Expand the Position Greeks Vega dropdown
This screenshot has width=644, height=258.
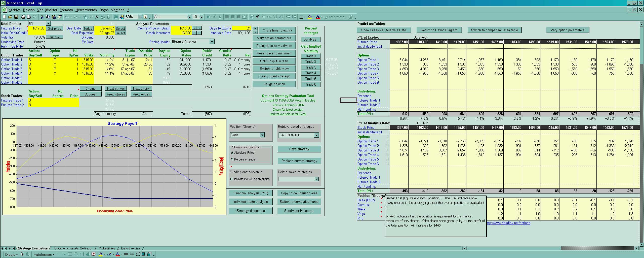pyautogui.click(x=262, y=135)
